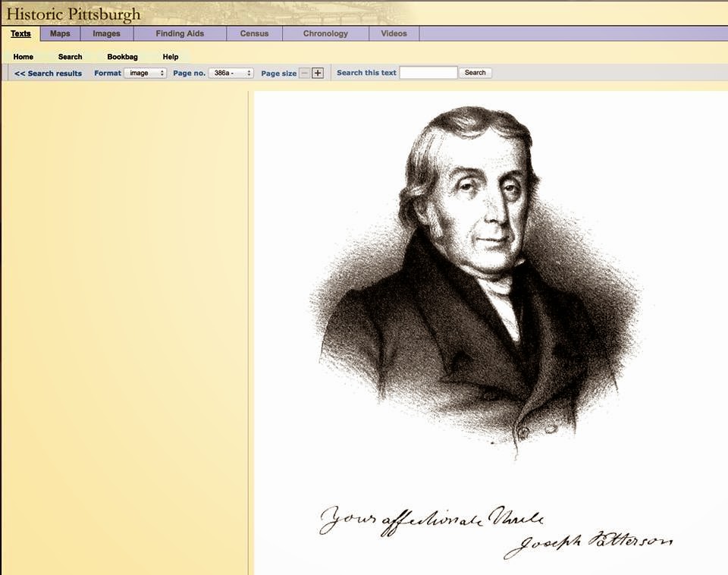Open the Finding Aids tab
This screenshot has width=728, height=575.
point(180,33)
